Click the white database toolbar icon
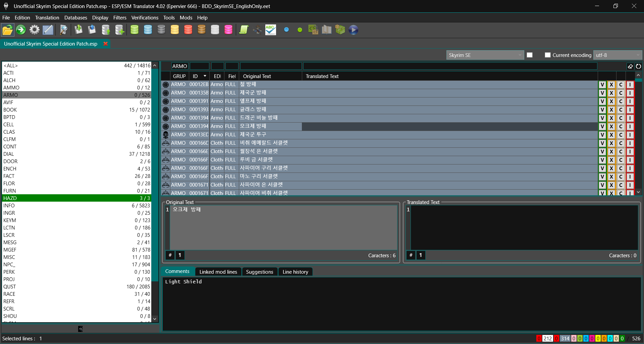The height and width of the screenshot is (344, 644). coord(215,30)
